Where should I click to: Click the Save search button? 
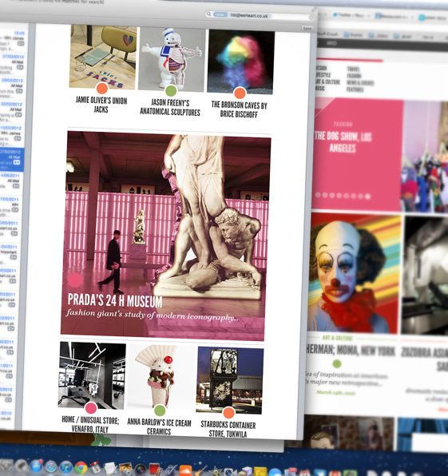307,28
